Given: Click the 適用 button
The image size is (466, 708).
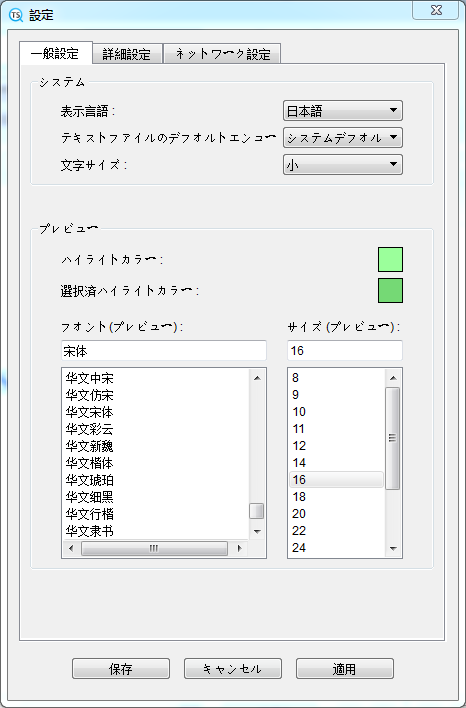Looking at the screenshot, I should coord(345,669).
